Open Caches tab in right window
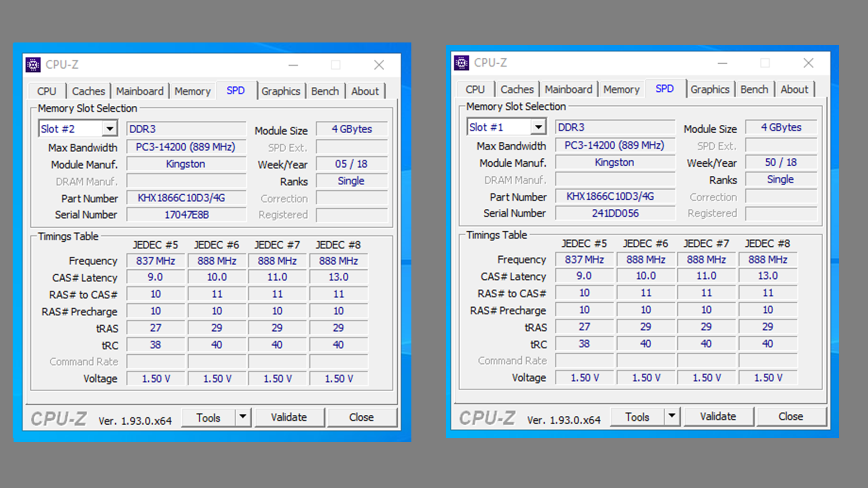The height and width of the screenshot is (488, 868). tap(517, 89)
